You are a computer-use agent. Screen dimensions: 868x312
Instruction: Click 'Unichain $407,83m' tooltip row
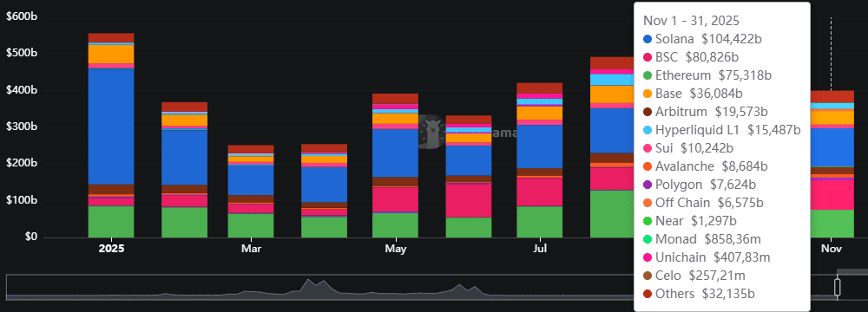tap(707, 257)
